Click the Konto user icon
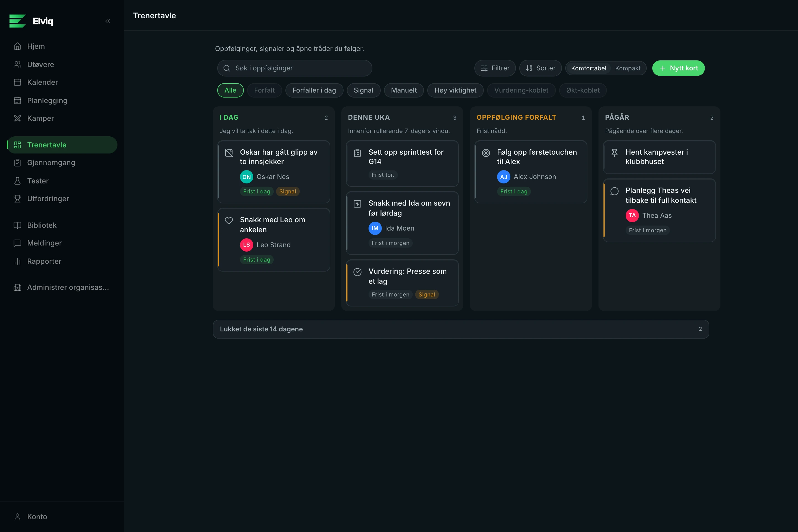 [17, 517]
